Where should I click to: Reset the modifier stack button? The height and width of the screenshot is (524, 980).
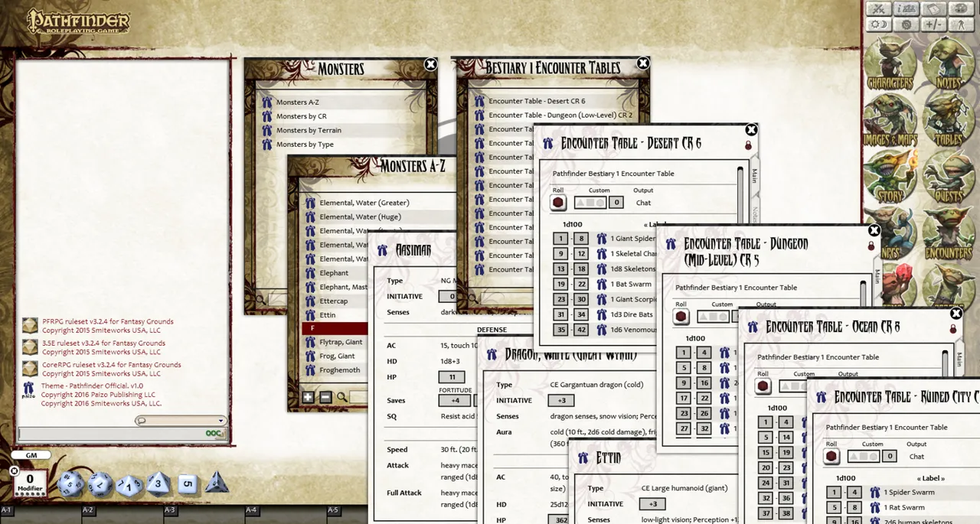15,471
